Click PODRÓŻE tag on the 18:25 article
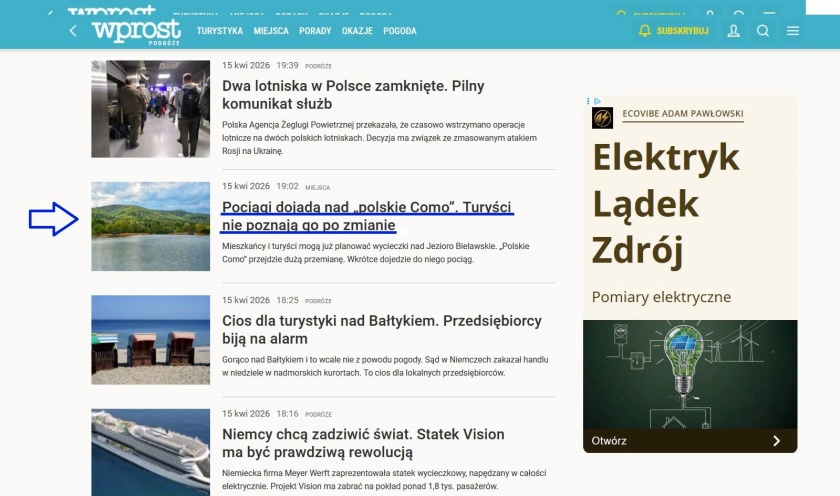The height and width of the screenshot is (496, 840). (x=318, y=301)
